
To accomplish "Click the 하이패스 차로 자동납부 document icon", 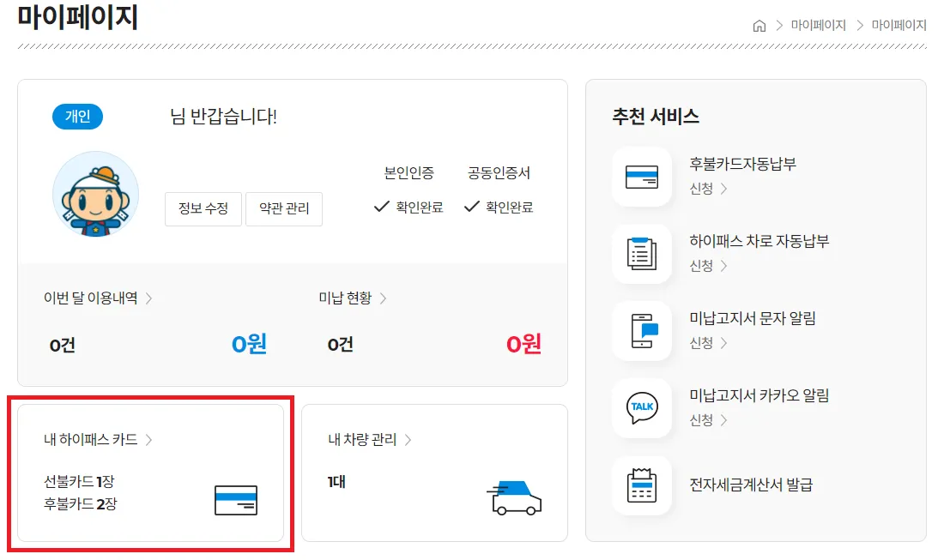I will tap(641, 254).
